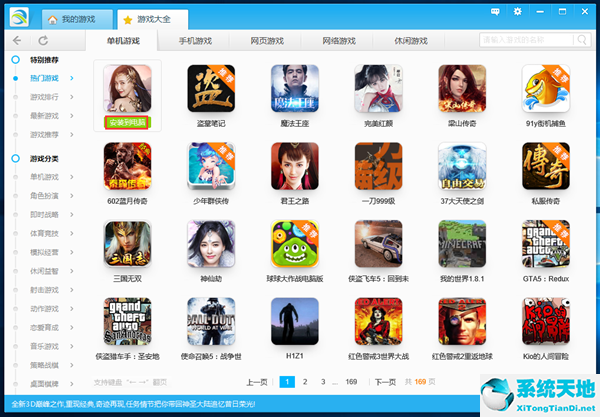
Task: Select the 少年群侠传 game icon
Action: point(211,166)
